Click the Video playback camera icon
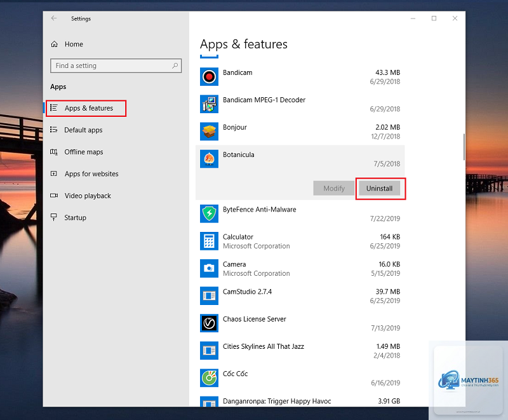 [54, 196]
